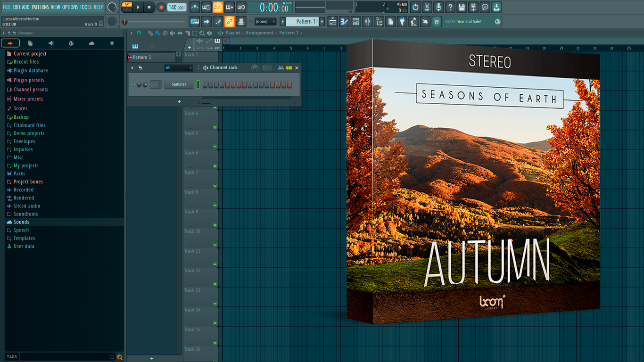Screen dimensions: 644x362
Task: Open the shop cart icon
Action: (437, 22)
